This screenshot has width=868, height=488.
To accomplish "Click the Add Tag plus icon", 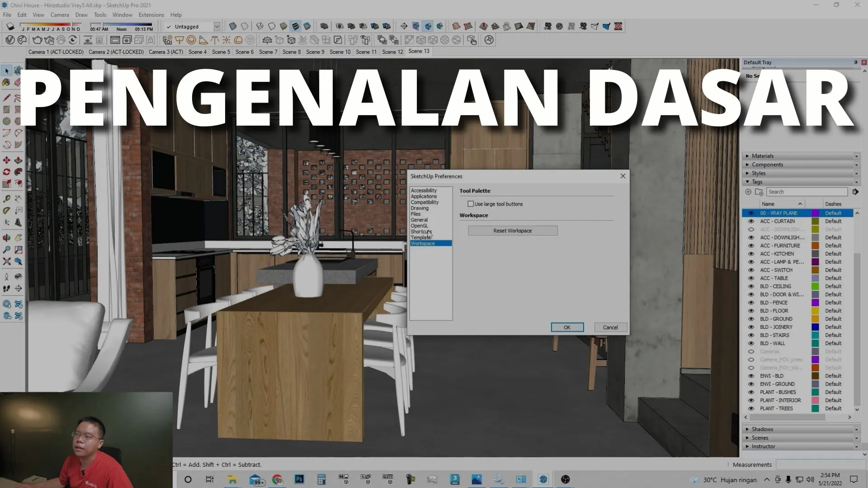I will pyautogui.click(x=748, y=192).
